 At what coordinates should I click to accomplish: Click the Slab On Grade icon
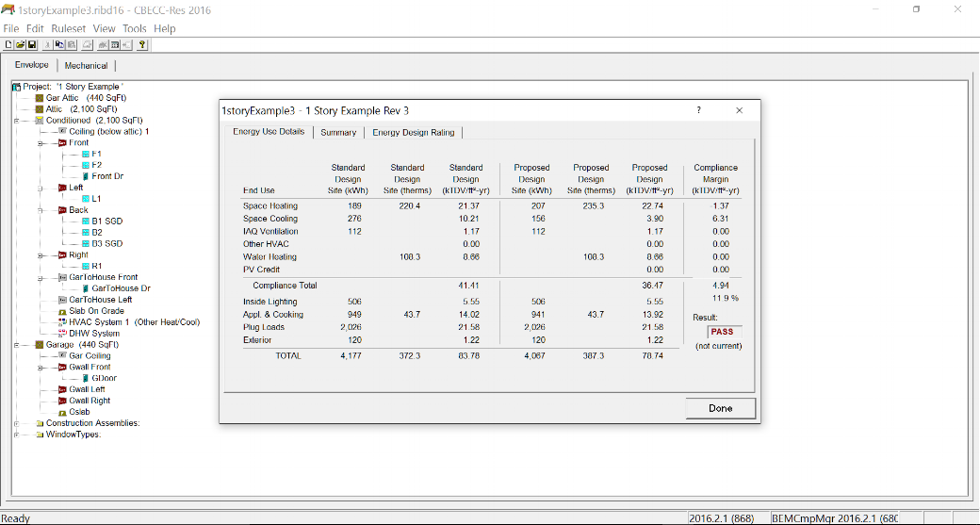click(62, 311)
